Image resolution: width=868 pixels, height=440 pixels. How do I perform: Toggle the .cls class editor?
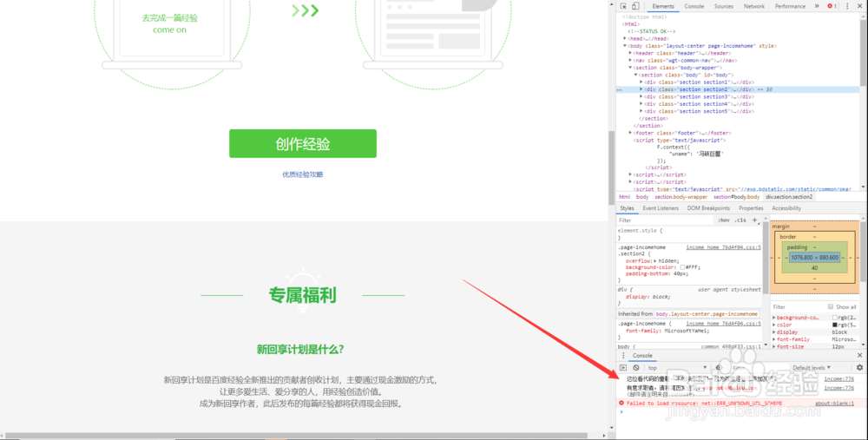click(740, 220)
